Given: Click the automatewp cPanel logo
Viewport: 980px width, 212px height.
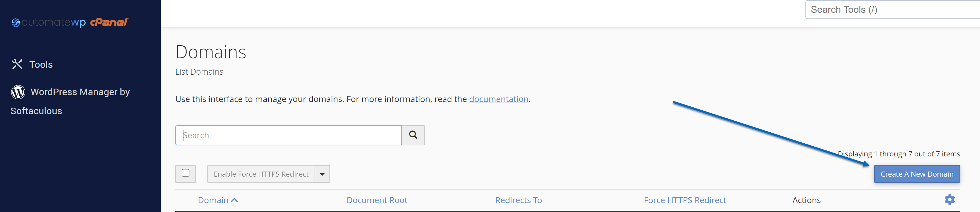Looking at the screenshot, I should [x=70, y=23].
